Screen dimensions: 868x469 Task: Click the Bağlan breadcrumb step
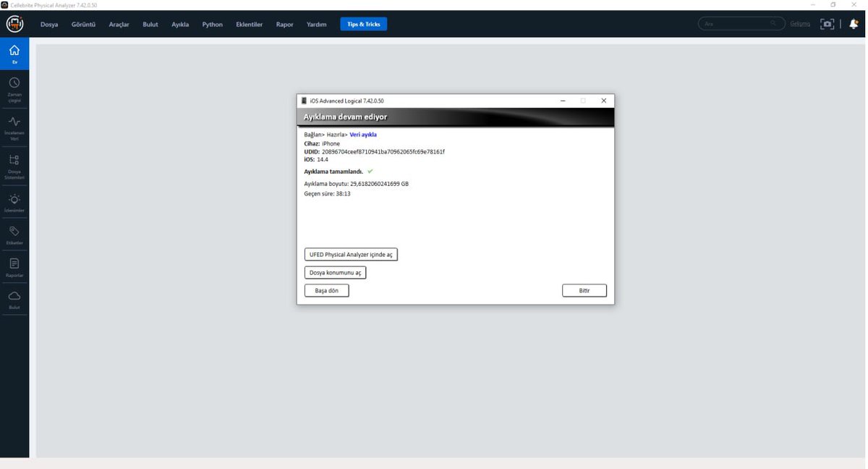312,135
